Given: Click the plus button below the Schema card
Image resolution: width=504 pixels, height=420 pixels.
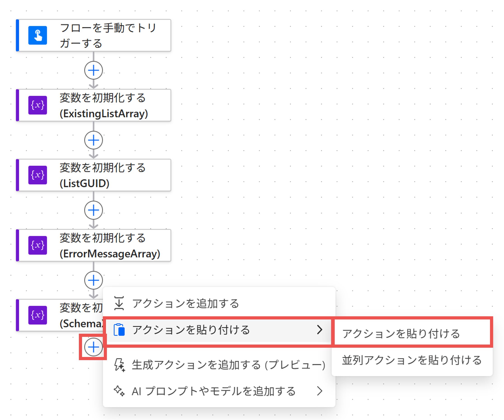Looking at the screenshot, I should pyautogui.click(x=94, y=347).
